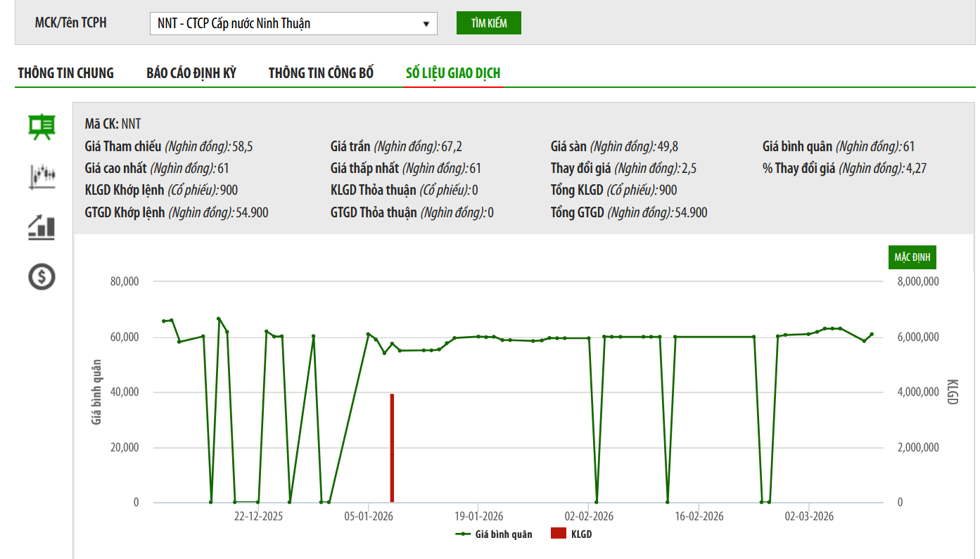Click the first data point on price line
Screen dimensions: 980x559
click(164, 321)
